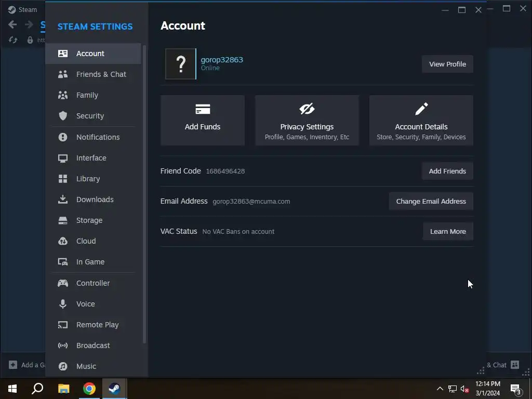Open the notification center icon
This screenshot has width=532, height=399.
tap(515, 389)
